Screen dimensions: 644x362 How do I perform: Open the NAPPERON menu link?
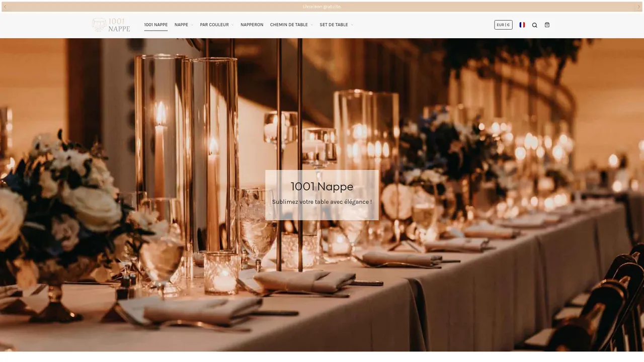[x=252, y=25]
